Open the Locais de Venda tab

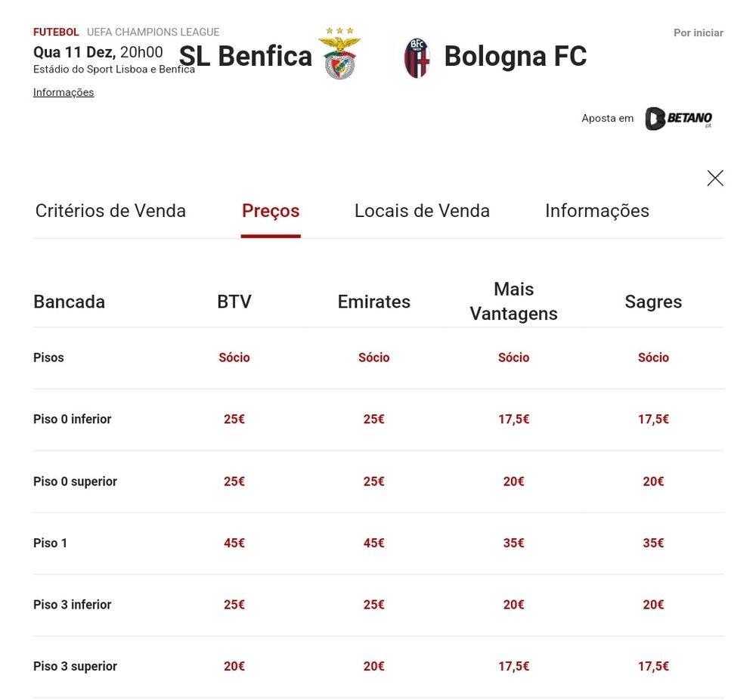(422, 211)
